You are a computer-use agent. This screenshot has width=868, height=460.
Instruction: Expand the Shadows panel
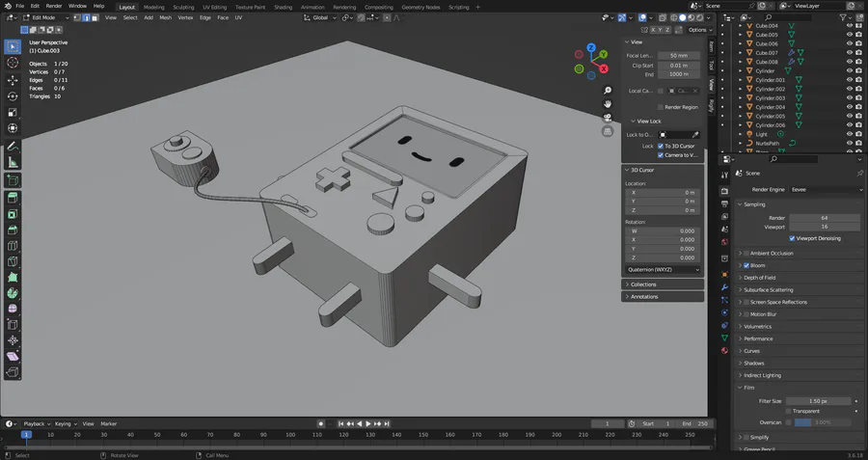pyautogui.click(x=800, y=364)
